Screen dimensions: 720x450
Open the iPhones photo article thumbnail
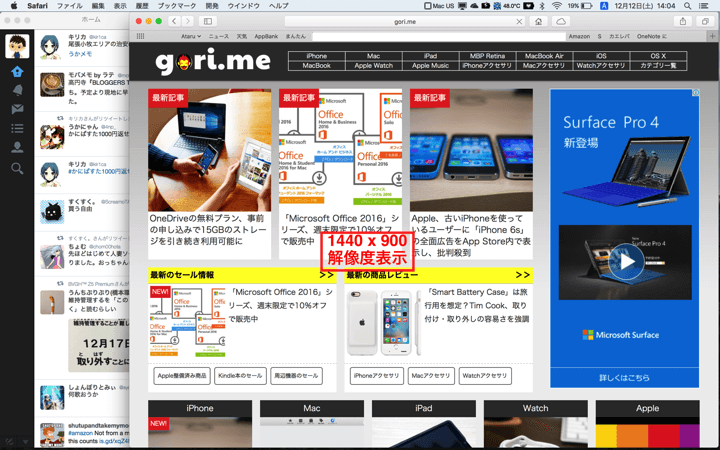coord(471,150)
